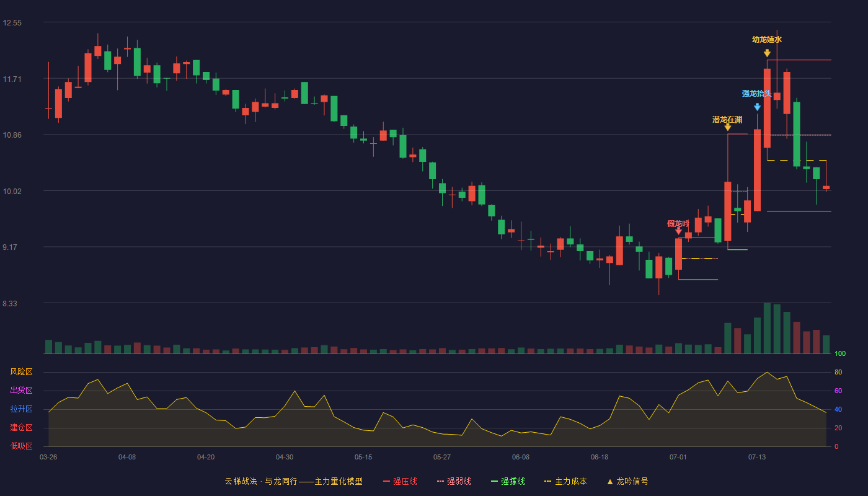Click the 80 value on the right axis
This screenshot has width=868, height=496.
pos(838,372)
